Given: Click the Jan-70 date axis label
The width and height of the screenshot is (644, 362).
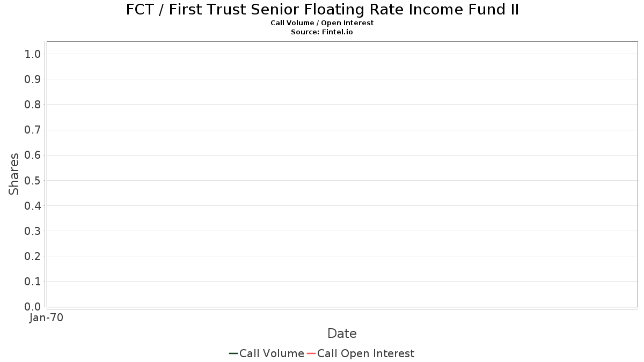Looking at the screenshot, I should pyautogui.click(x=47, y=318).
